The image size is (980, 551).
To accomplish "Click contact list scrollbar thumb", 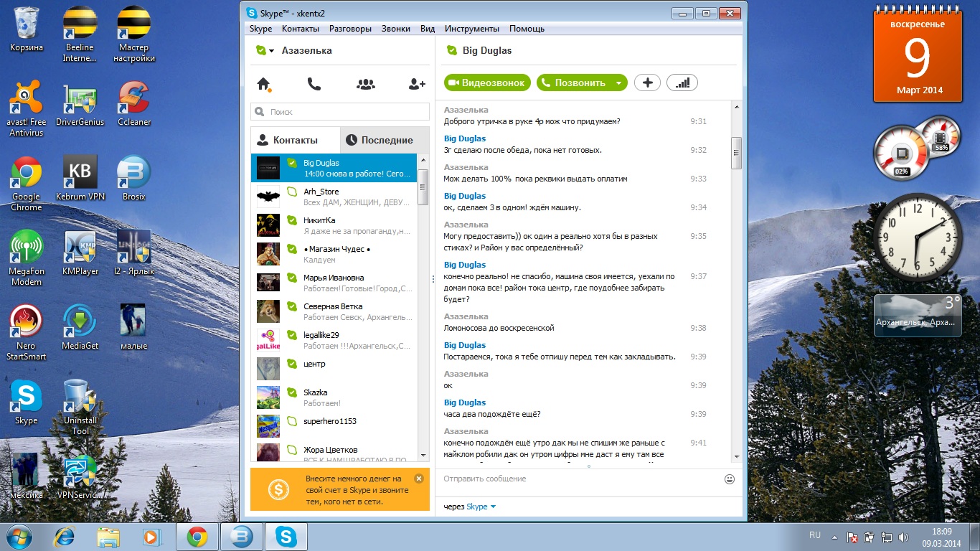I will tap(423, 187).
